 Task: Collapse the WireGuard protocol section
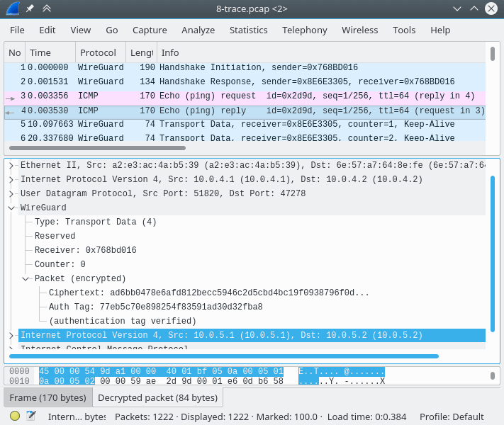click(x=11, y=208)
